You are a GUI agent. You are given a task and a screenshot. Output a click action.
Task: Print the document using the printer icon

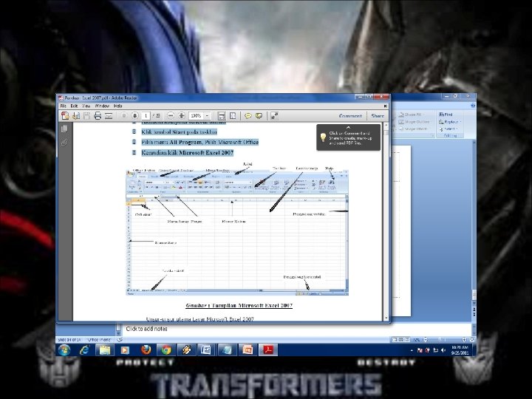tap(98, 116)
